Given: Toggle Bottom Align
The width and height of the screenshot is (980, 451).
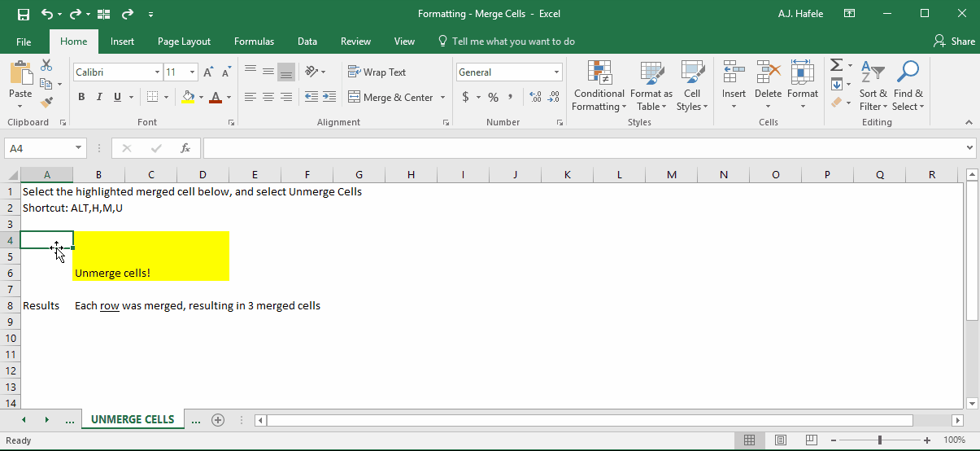Looking at the screenshot, I should pyautogui.click(x=286, y=72).
